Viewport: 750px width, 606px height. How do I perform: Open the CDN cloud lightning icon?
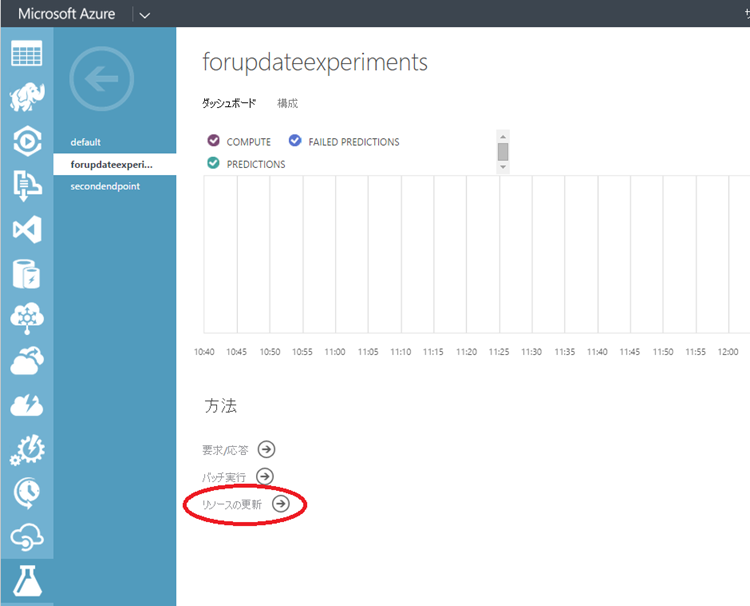point(27,406)
